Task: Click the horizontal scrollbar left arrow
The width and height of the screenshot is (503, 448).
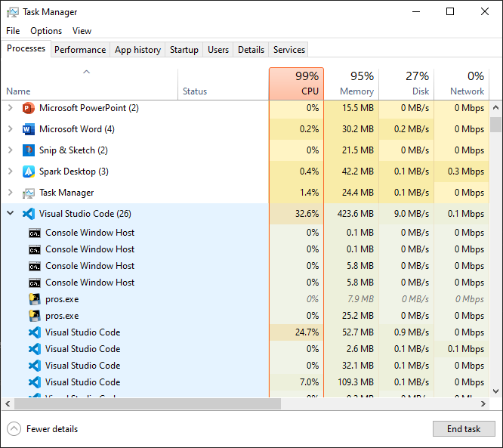Action: point(8,403)
